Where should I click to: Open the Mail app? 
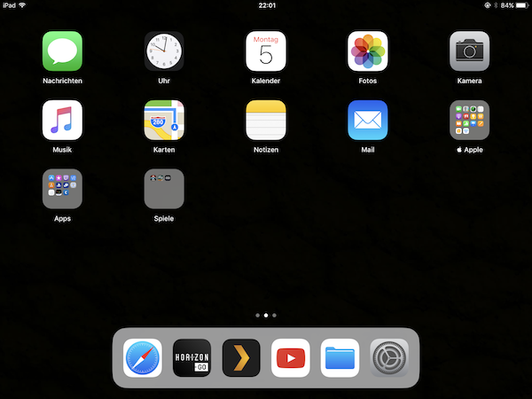pos(368,120)
